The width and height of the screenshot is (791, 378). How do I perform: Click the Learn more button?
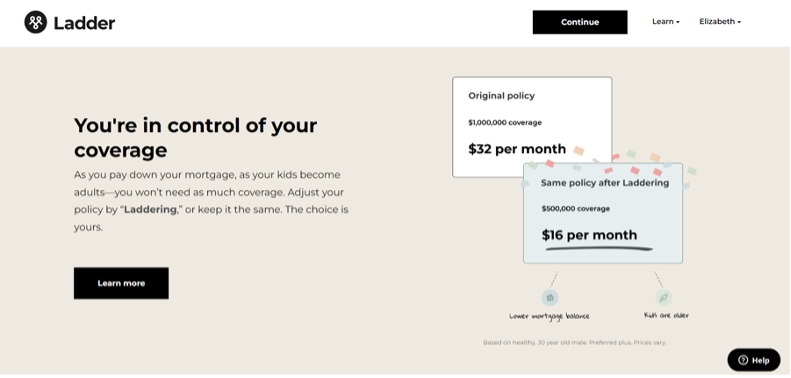click(x=121, y=283)
